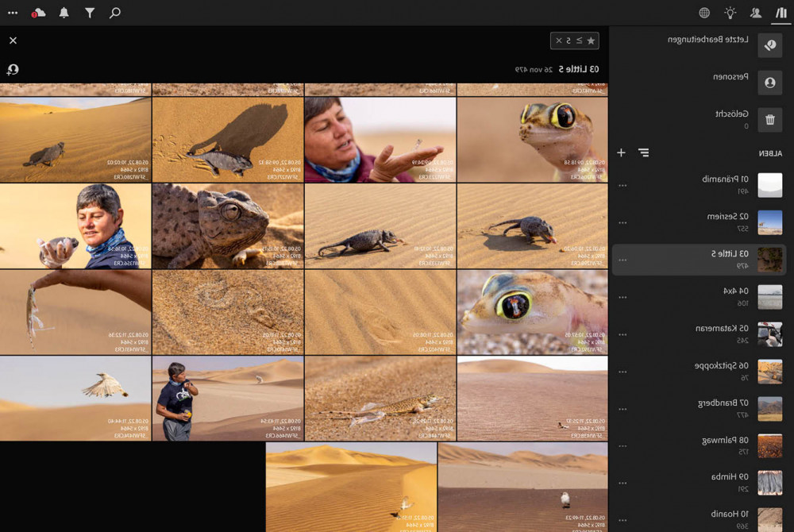Toggle the library panel icon
The image size is (794, 532).
point(781,13)
